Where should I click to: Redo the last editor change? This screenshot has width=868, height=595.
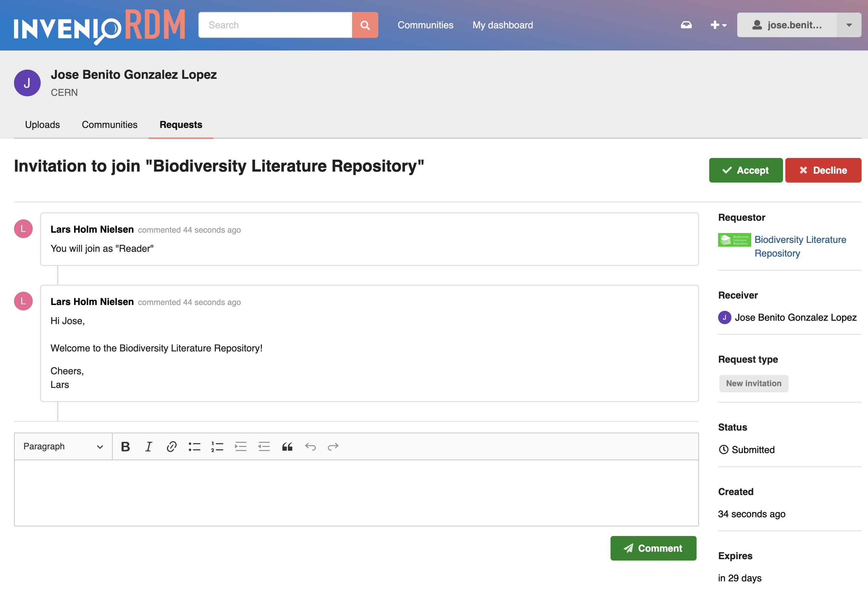click(333, 447)
